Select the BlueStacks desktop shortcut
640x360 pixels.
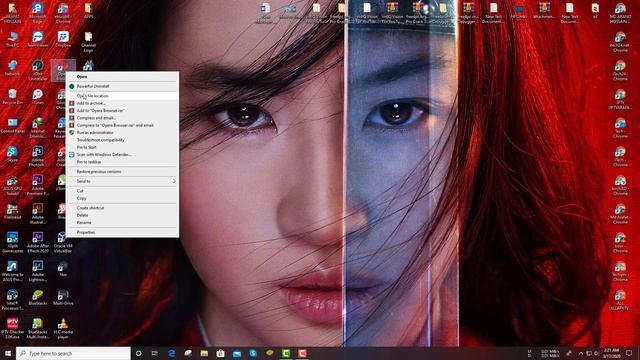click(38, 298)
